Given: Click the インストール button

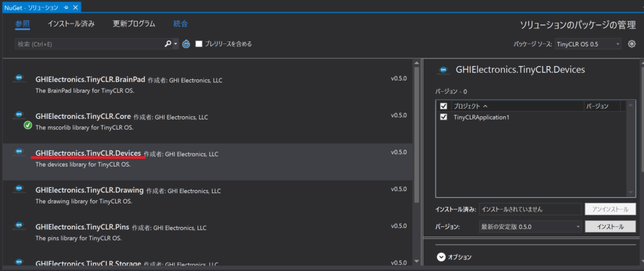Looking at the screenshot, I should click(610, 226).
